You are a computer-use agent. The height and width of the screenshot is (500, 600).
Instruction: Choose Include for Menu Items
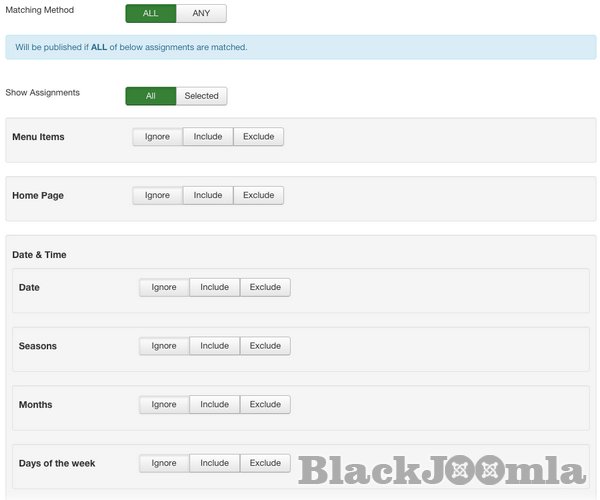tap(208, 137)
